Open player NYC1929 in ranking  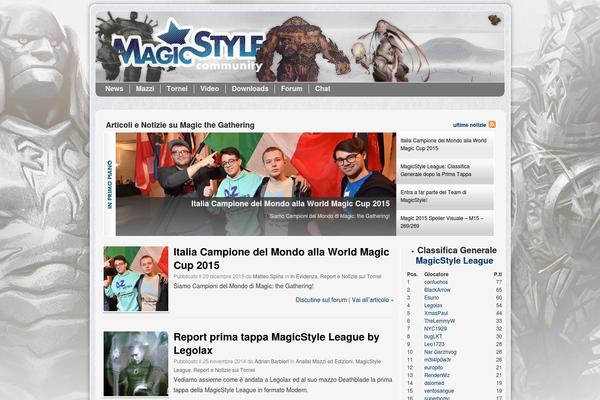click(435, 329)
